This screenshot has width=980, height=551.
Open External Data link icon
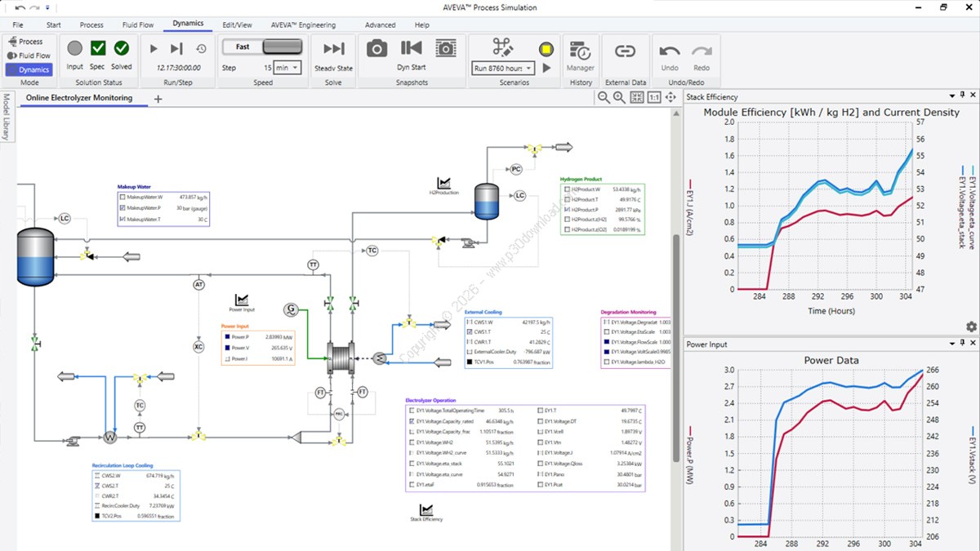click(626, 51)
